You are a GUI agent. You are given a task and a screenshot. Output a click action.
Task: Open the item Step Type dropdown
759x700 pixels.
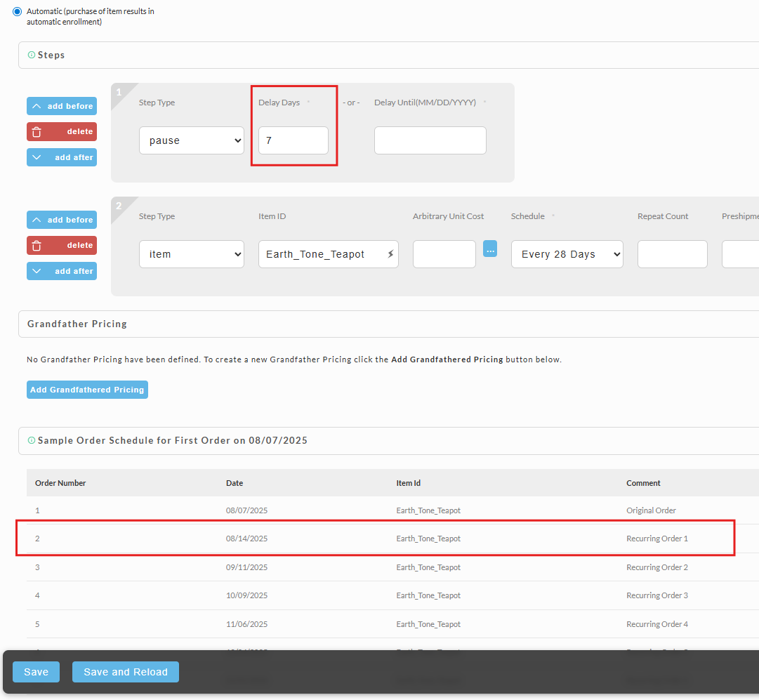(192, 254)
